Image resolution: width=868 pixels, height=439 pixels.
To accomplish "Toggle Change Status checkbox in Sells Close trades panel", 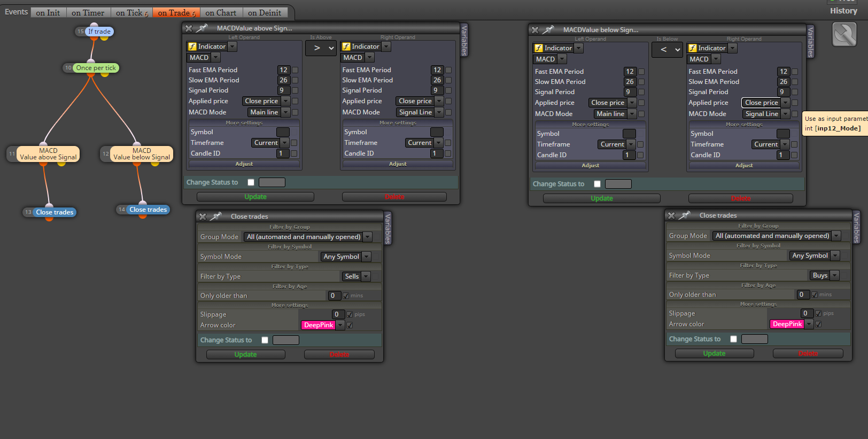I will tap(265, 340).
